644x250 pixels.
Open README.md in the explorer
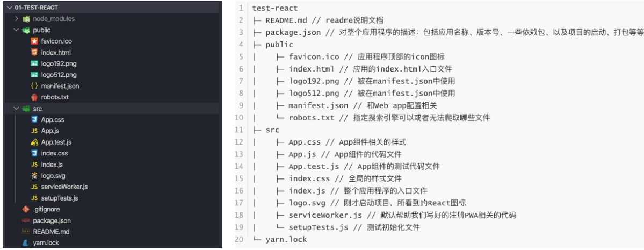coord(51,232)
